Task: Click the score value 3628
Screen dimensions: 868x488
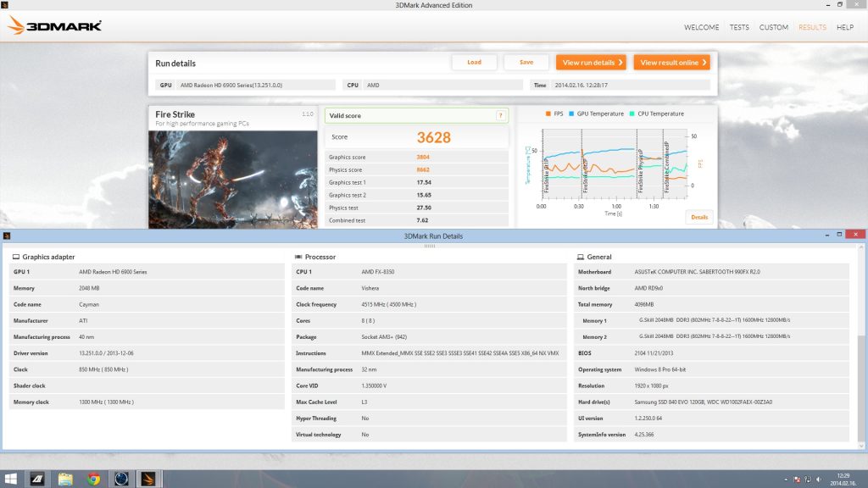Action: click(x=433, y=137)
